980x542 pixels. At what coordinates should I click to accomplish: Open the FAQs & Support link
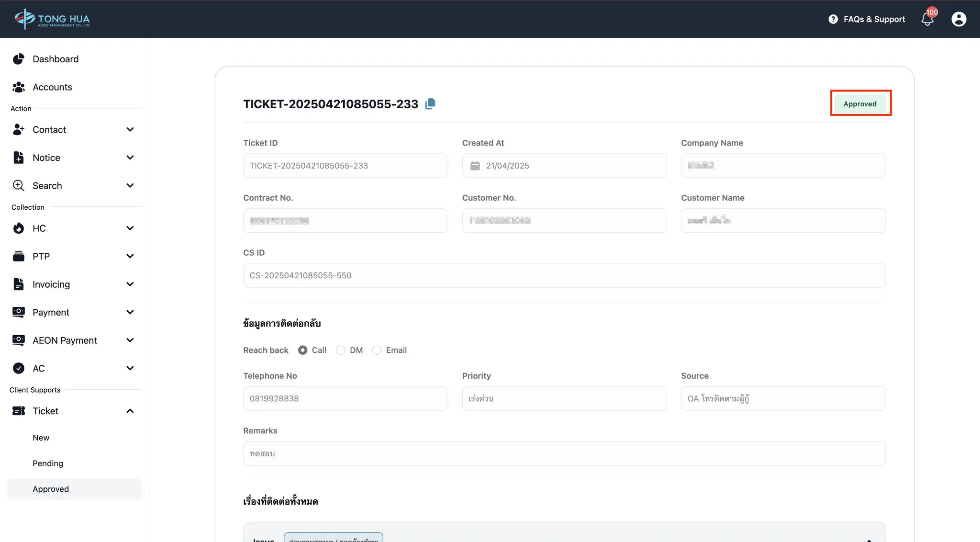(x=874, y=19)
